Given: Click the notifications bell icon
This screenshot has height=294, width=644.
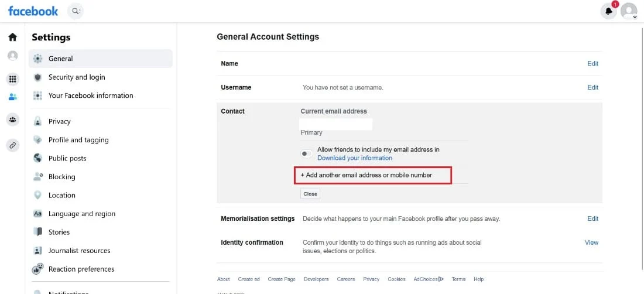Looking at the screenshot, I should (x=609, y=11).
